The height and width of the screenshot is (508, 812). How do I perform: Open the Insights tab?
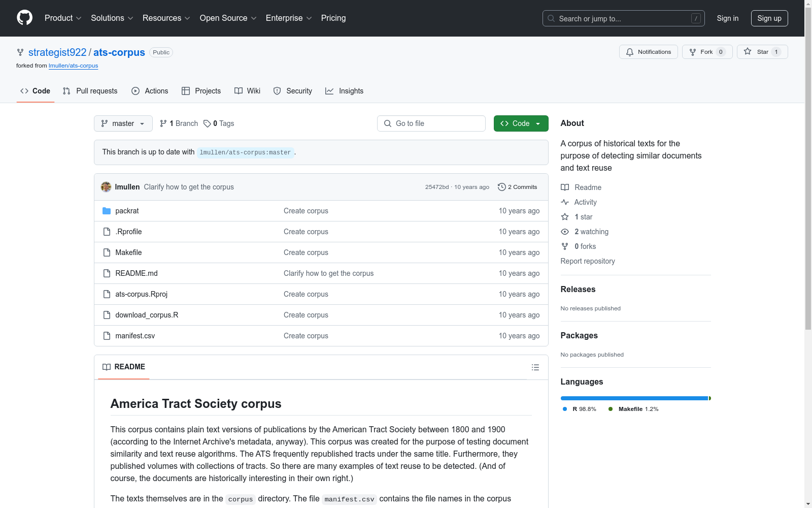(x=345, y=91)
